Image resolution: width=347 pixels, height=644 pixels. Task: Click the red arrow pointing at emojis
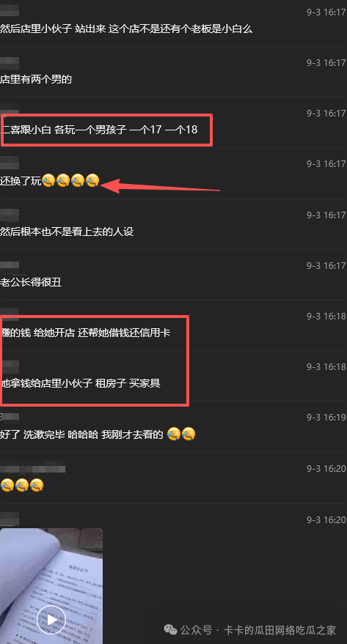(161, 185)
